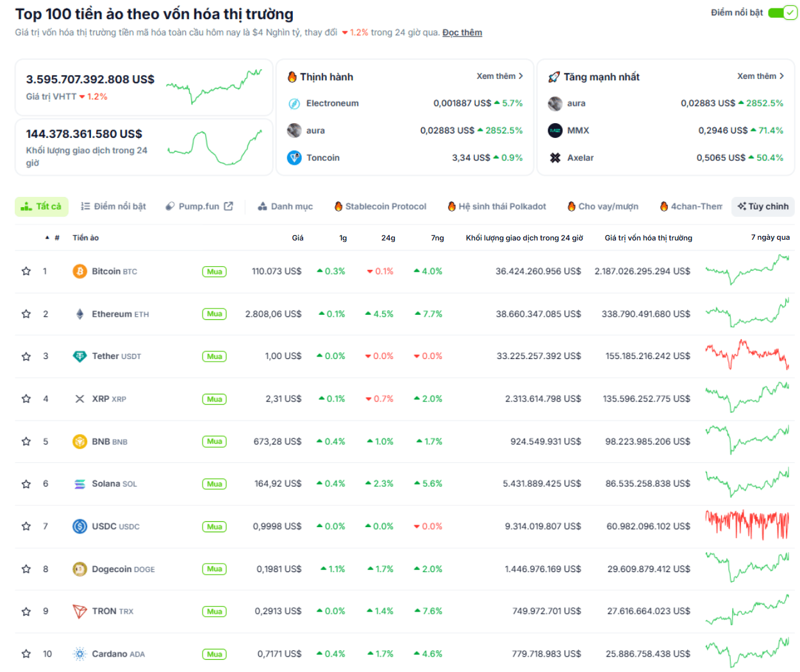Star BNB row for watchlist
The width and height of the screenshot is (800, 672).
(x=26, y=441)
